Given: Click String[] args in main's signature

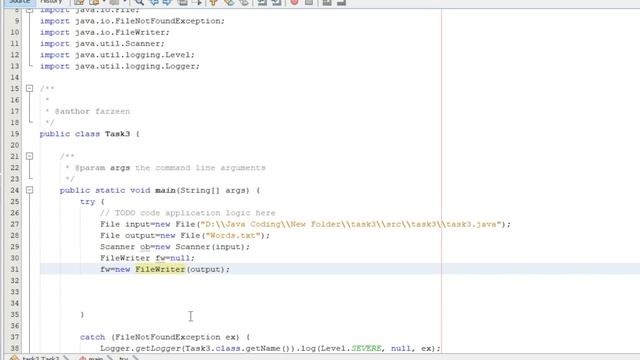Looking at the screenshot, I should [x=212, y=190].
